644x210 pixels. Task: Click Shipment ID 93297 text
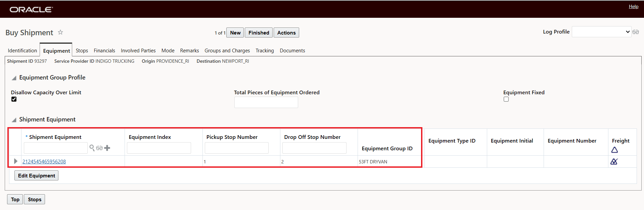(27, 61)
